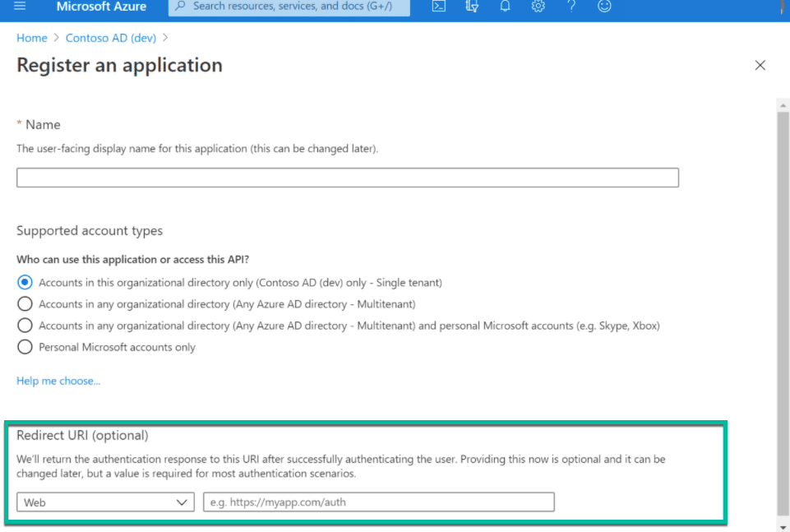Select Personal Microsoft accounts only
790x532 pixels.
(25, 347)
